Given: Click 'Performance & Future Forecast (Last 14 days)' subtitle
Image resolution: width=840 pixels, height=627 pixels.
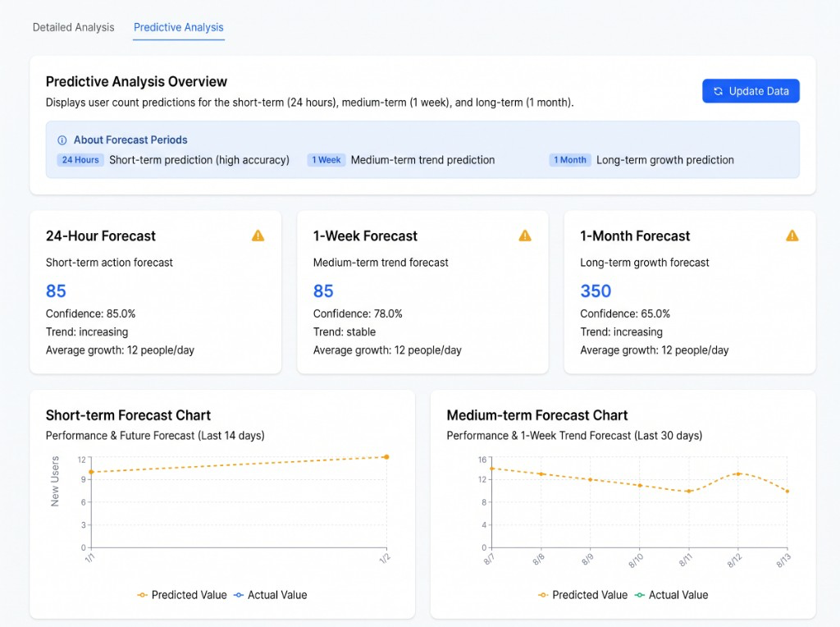Looking at the screenshot, I should pos(155,436).
